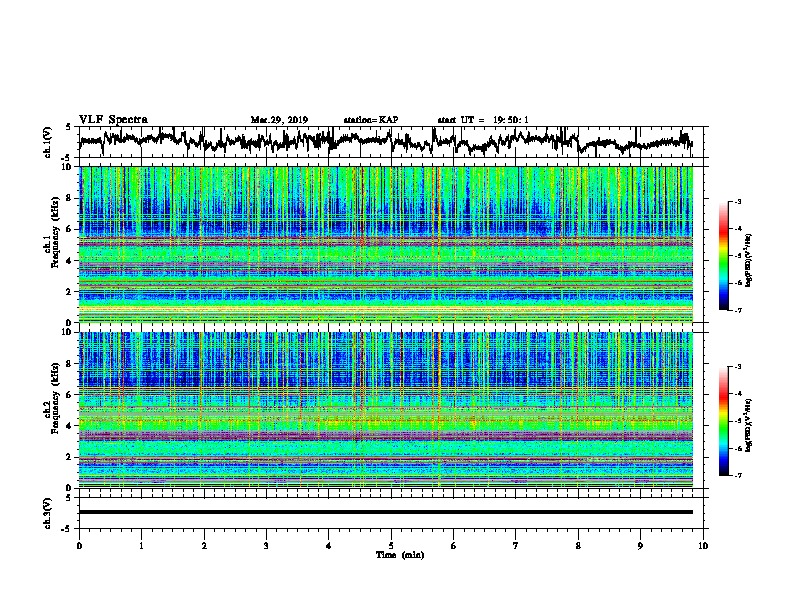The height and width of the screenshot is (612, 792).
Task: Click time axis tick label "8"
Action: [x=578, y=546]
